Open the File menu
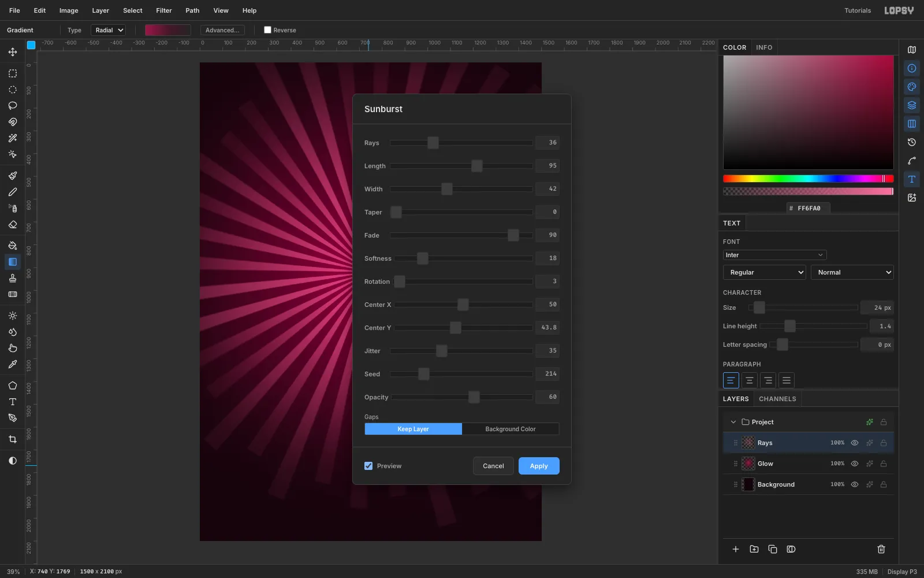 coord(14,10)
